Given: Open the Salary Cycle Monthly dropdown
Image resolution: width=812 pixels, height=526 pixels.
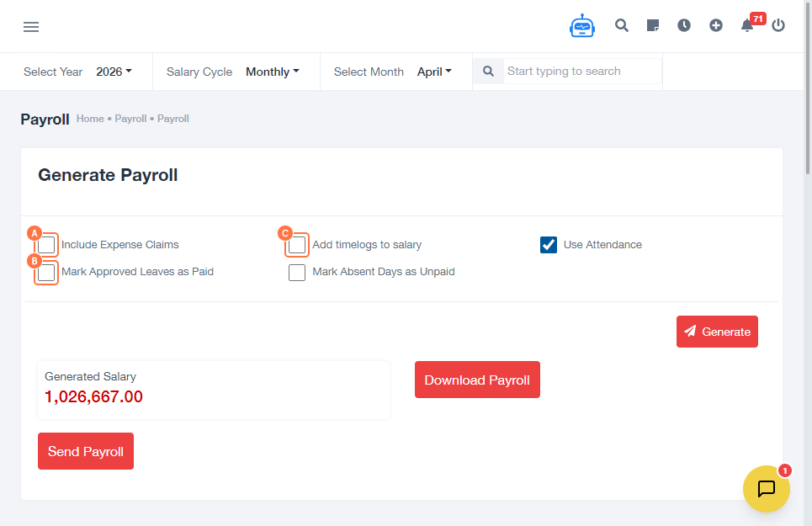Looking at the screenshot, I should tap(272, 72).
